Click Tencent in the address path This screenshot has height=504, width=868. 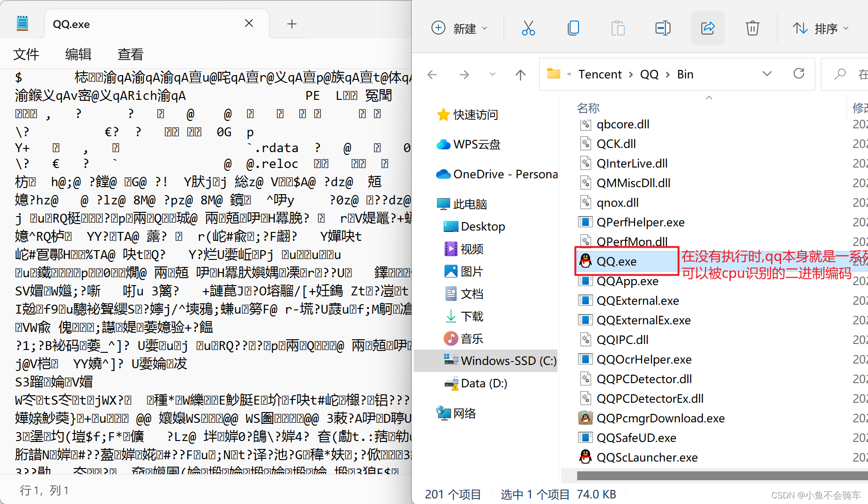pos(600,74)
